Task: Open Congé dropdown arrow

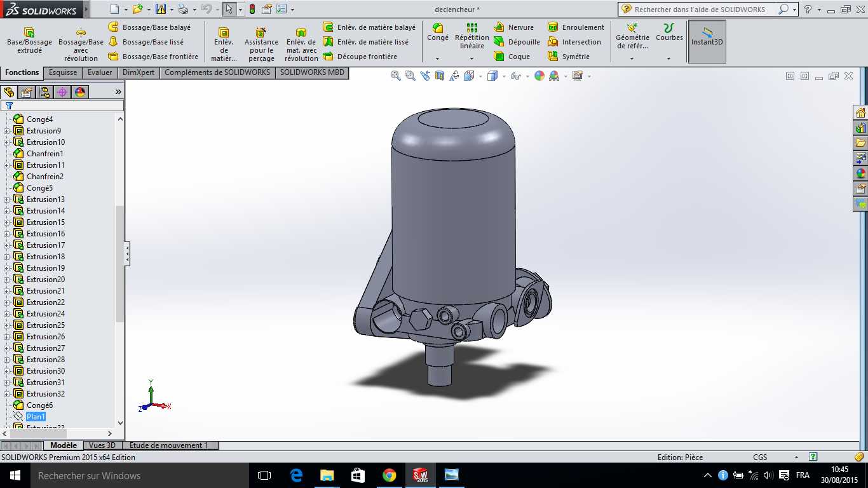Action: pyautogui.click(x=438, y=58)
